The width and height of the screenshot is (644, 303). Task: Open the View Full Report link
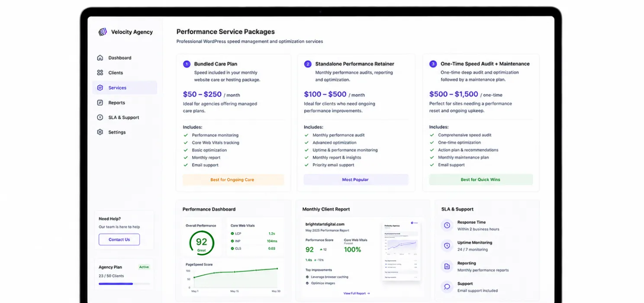point(357,293)
